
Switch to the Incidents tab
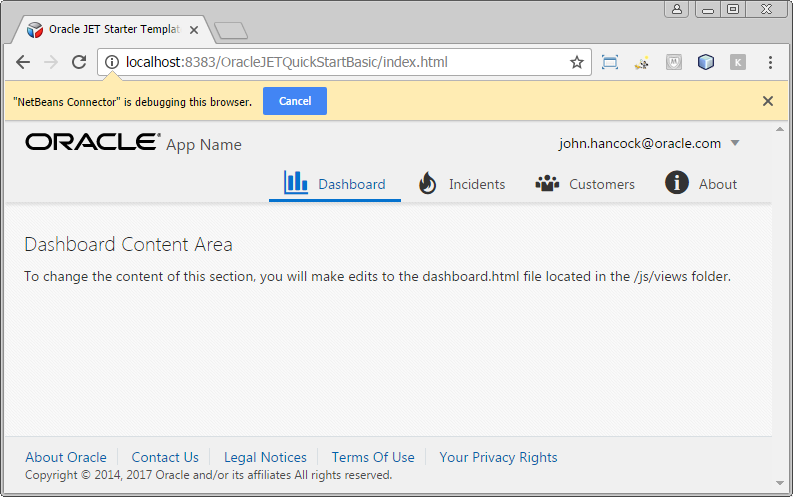pyautogui.click(x=462, y=184)
